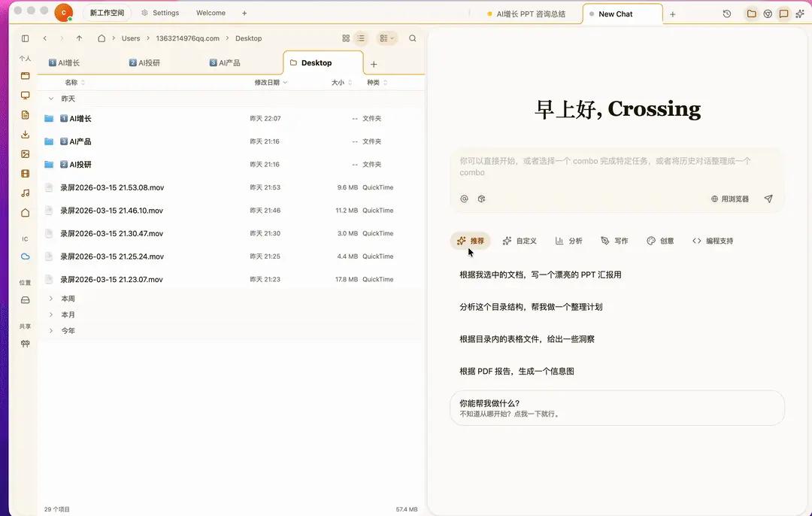Click the search icon in the file toolbar
The image size is (812, 516).
tap(412, 38)
